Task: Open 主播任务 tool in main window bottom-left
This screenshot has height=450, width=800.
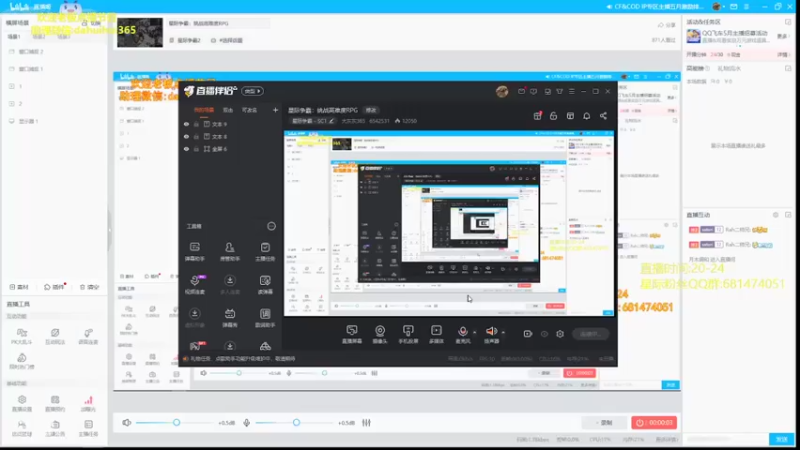Action: (88, 429)
